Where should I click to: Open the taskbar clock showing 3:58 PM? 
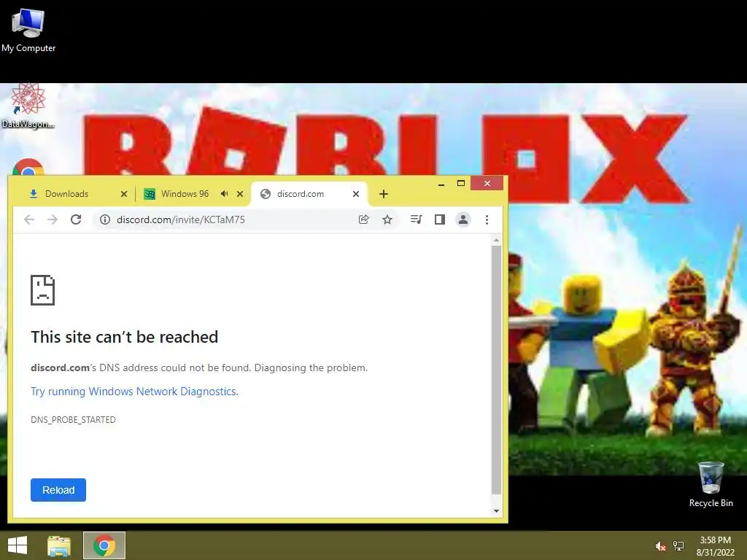coord(715,546)
